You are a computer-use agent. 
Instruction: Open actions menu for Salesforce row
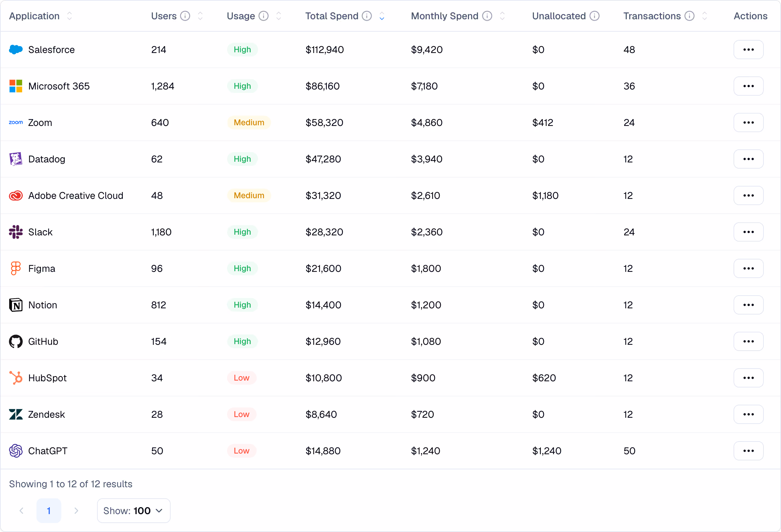tap(749, 50)
